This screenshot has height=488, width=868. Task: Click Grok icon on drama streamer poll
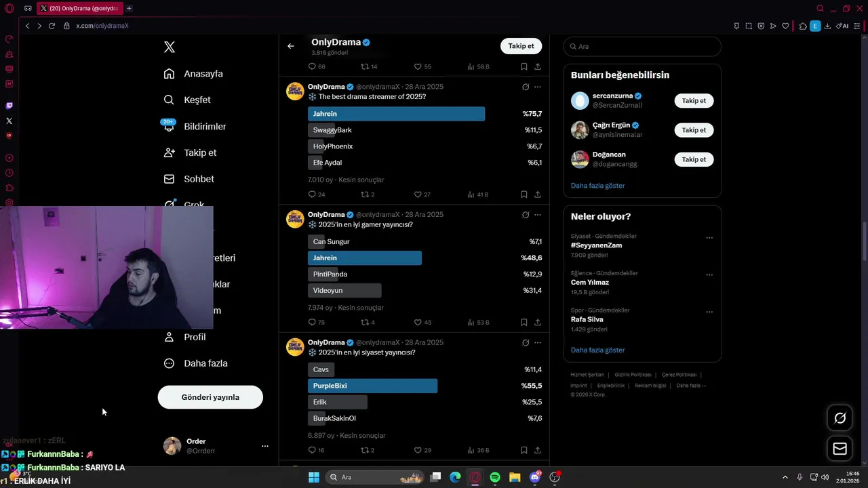[526, 87]
